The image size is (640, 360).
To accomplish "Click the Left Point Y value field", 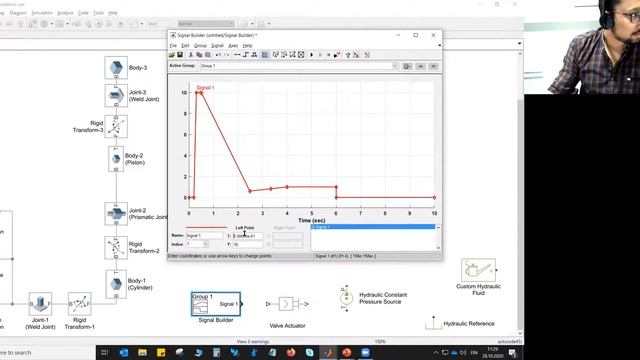I will coord(248,244).
